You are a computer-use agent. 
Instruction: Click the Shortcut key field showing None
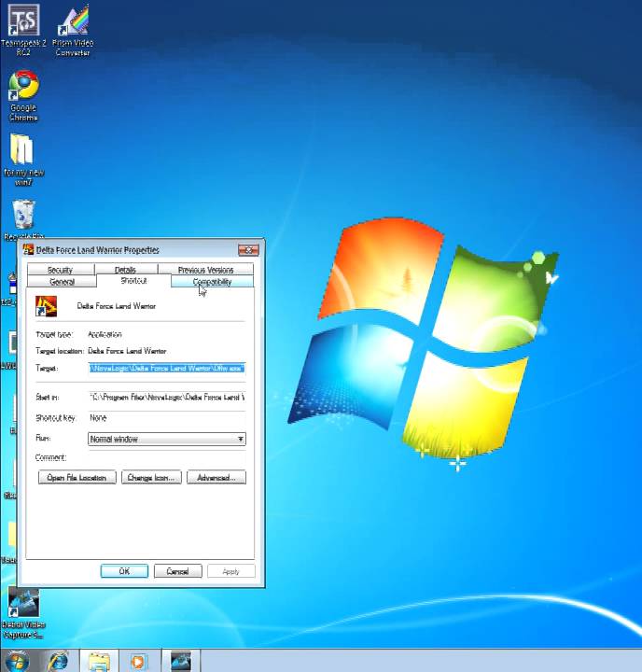click(x=167, y=418)
